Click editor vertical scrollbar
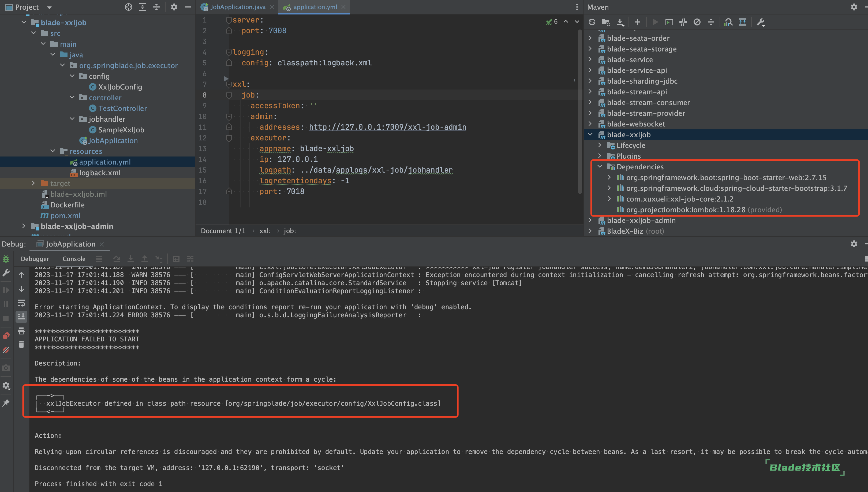The image size is (868, 492). click(580, 111)
